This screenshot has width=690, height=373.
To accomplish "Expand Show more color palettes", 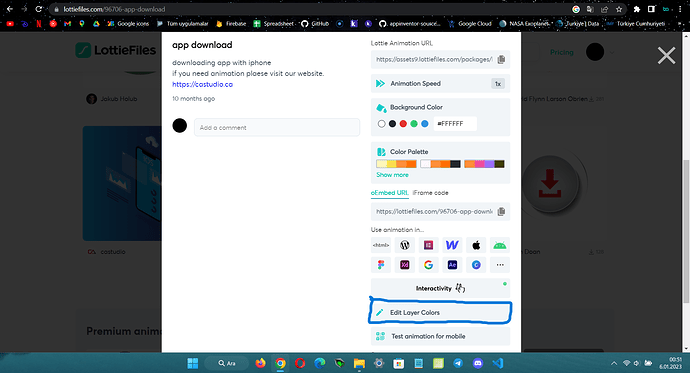I will point(393,175).
